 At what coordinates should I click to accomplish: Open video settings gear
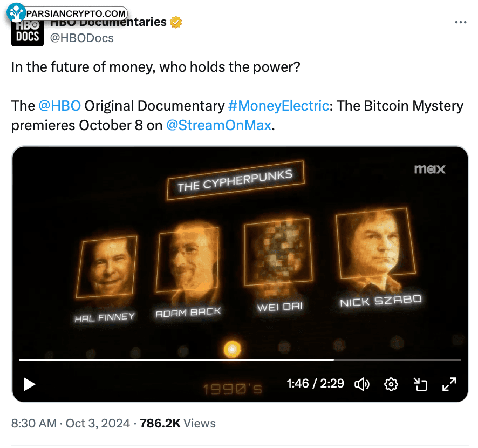coord(391,384)
